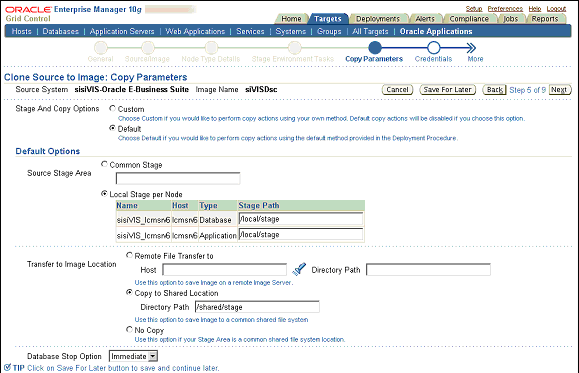This screenshot has width=579, height=373.
Task: Edit the shared location Directory Path field
Action: [x=257, y=307]
